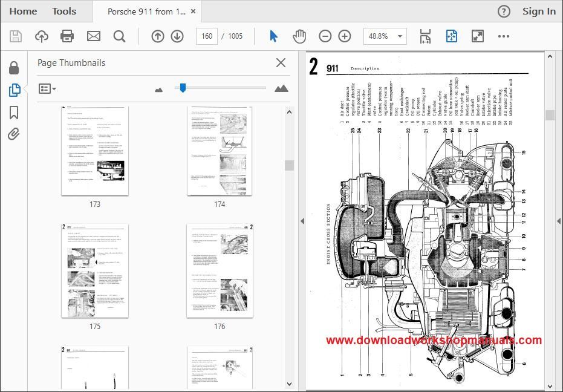This screenshot has width=563, height=392.
Task: Upload file to cloud icon
Action: pyautogui.click(x=42, y=36)
